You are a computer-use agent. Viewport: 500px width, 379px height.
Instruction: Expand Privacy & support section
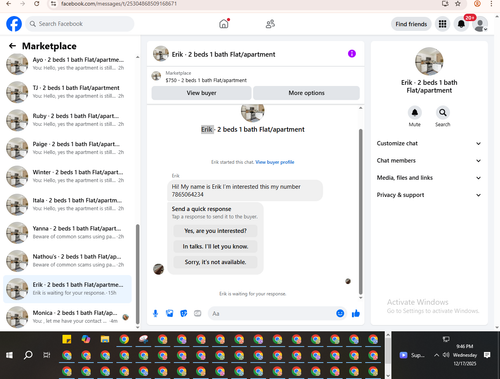pyautogui.click(x=429, y=195)
